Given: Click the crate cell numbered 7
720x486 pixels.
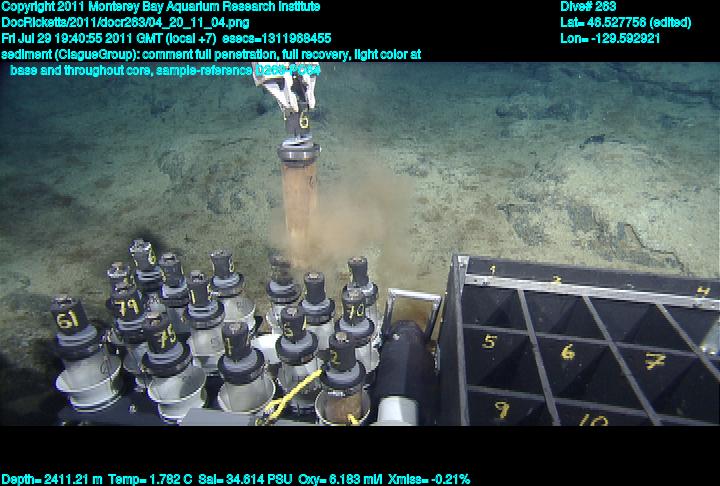Looking at the screenshot, I should 654,363.
